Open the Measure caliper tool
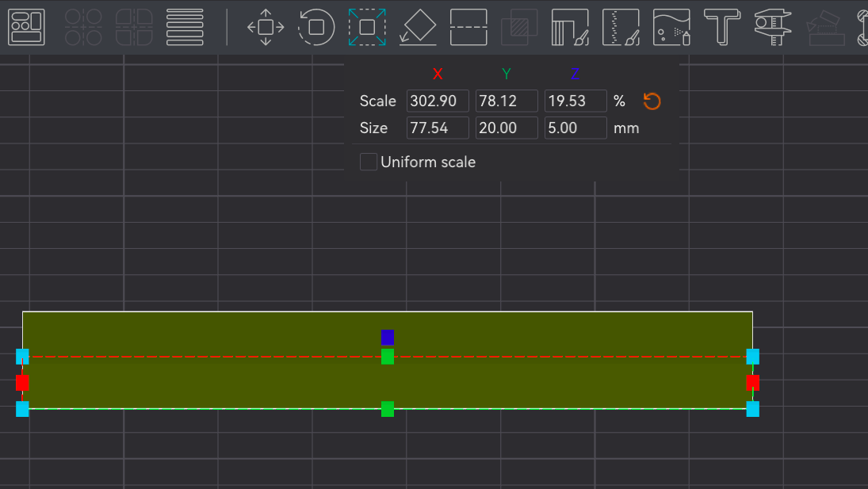The image size is (868, 489). (772, 27)
